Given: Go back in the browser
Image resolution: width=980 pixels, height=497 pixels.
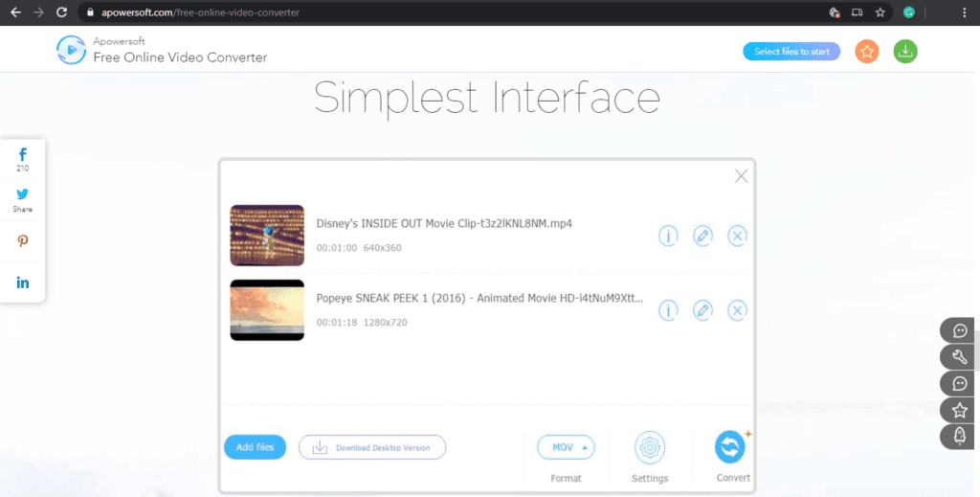Looking at the screenshot, I should point(15,11).
